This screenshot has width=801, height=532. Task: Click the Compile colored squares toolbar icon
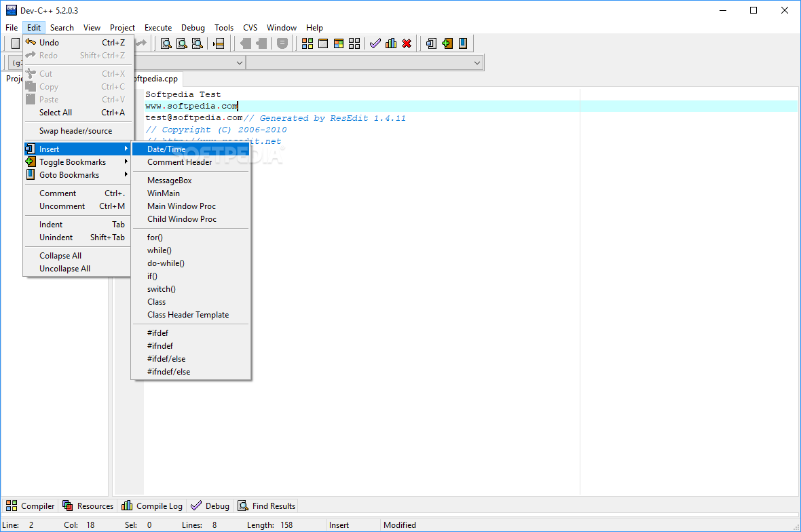point(308,43)
